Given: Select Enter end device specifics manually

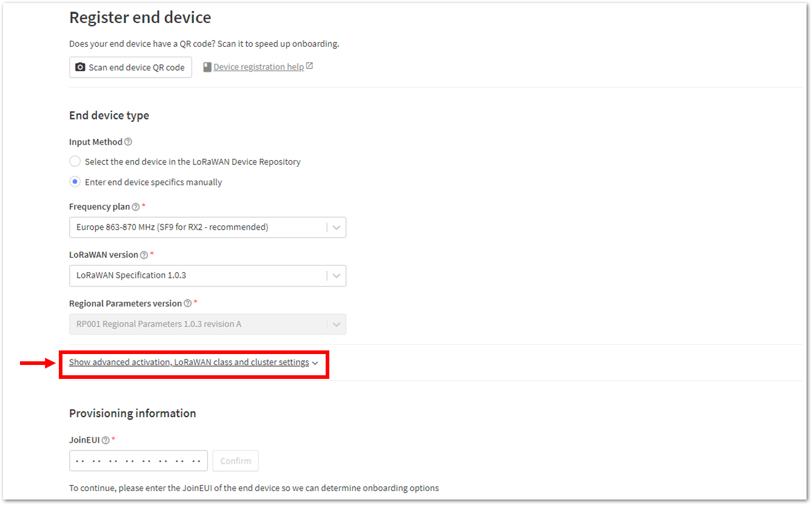Looking at the screenshot, I should click(x=75, y=182).
